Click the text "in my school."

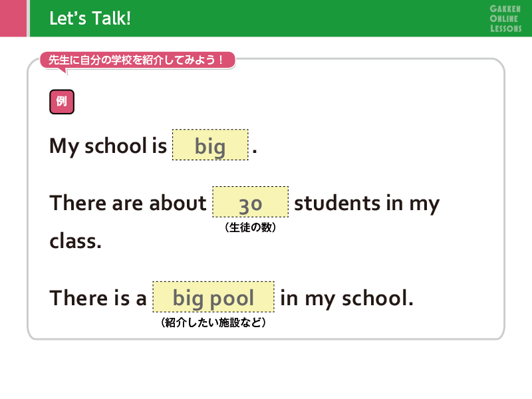pyautogui.click(x=346, y=298)
